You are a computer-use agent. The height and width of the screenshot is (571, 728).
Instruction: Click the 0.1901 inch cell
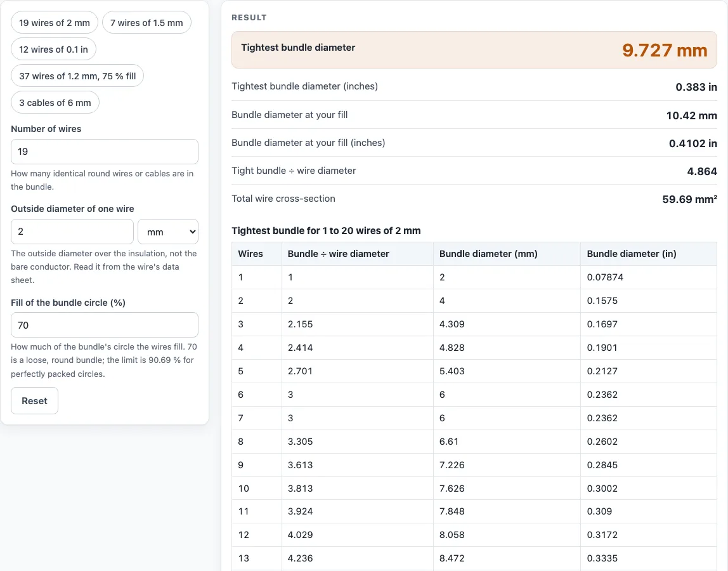(x=649, y=348)
